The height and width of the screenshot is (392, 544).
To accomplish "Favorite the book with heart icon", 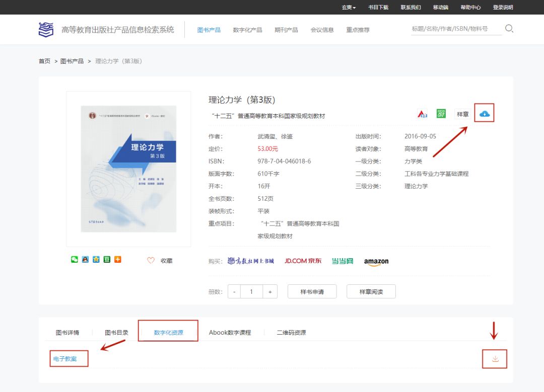I will coord(151,261).
